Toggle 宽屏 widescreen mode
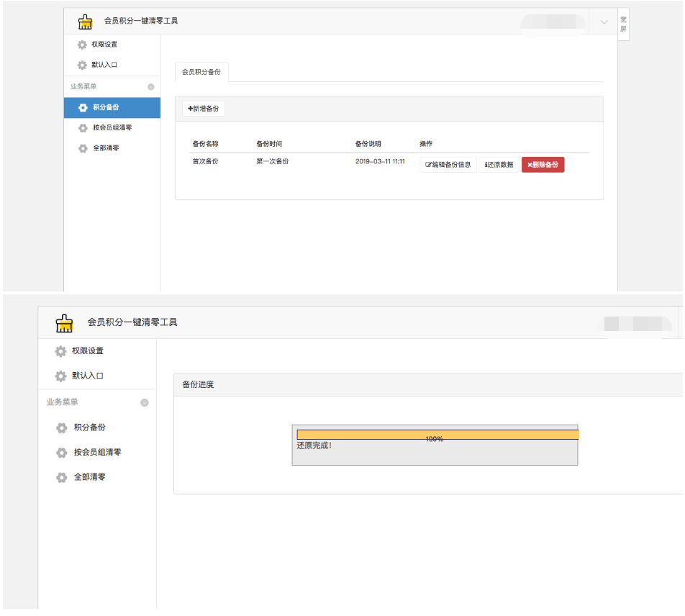This screenshot has width=685, height=616. click(623, 24)
